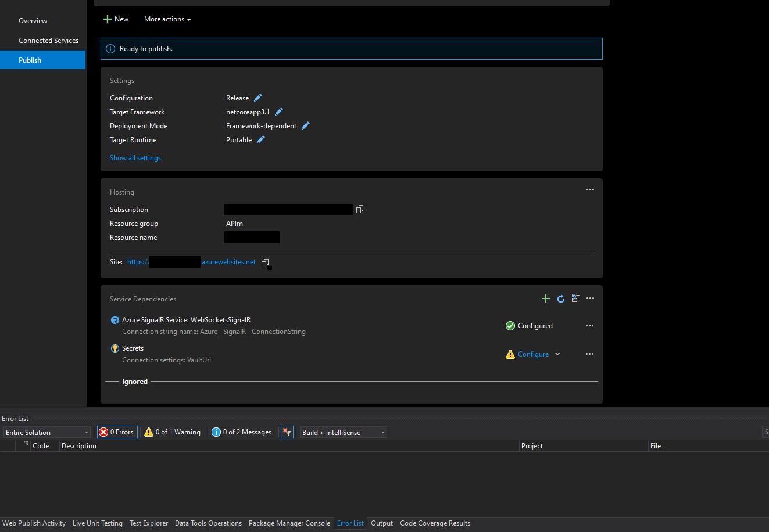
Task: Open the Package Manager Console tab
Action: tap(289, 523)
